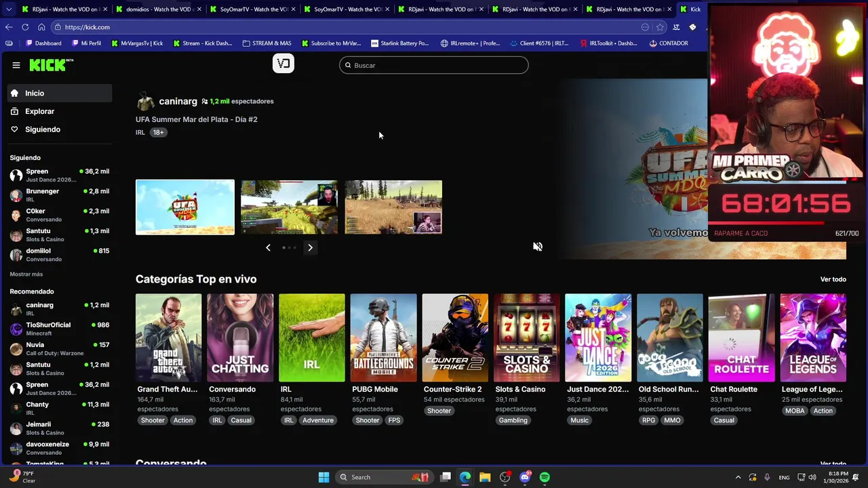Go to next carousel slide

pos(311,247)
